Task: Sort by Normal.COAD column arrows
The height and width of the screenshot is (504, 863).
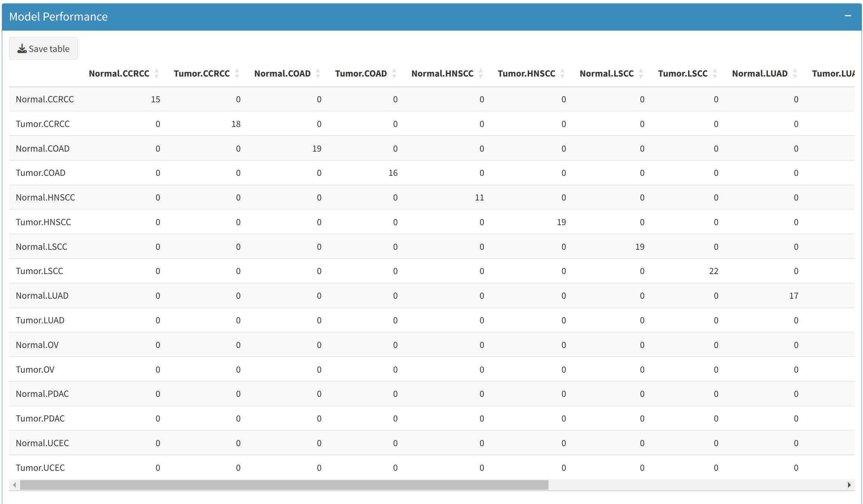Action: click(318, 74)
